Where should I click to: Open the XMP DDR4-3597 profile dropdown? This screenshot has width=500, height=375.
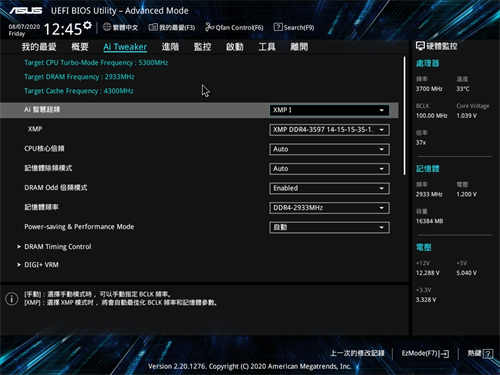[329, 130]
